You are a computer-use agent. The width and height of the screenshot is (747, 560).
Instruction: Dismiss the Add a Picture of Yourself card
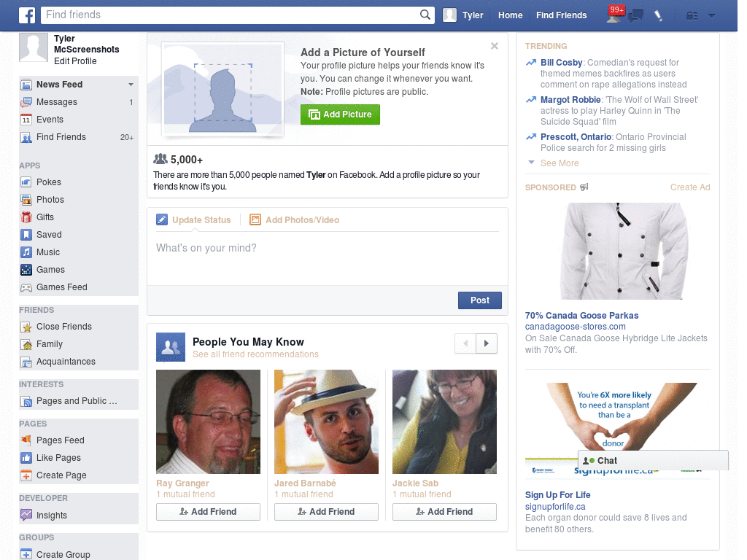(x=495, y=46)
